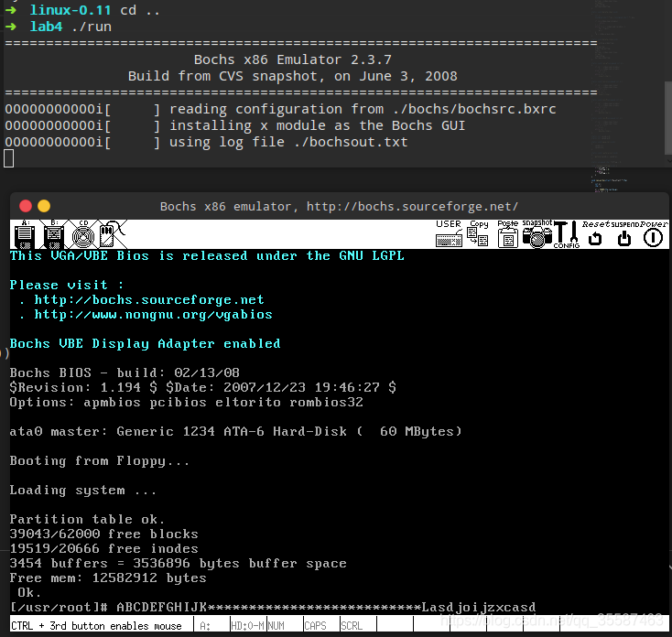Image resolution: width=672 pixels, height=637 pixels.
Task: Click the HD:0-M status indicator
Action: click(x=248, y=626)
